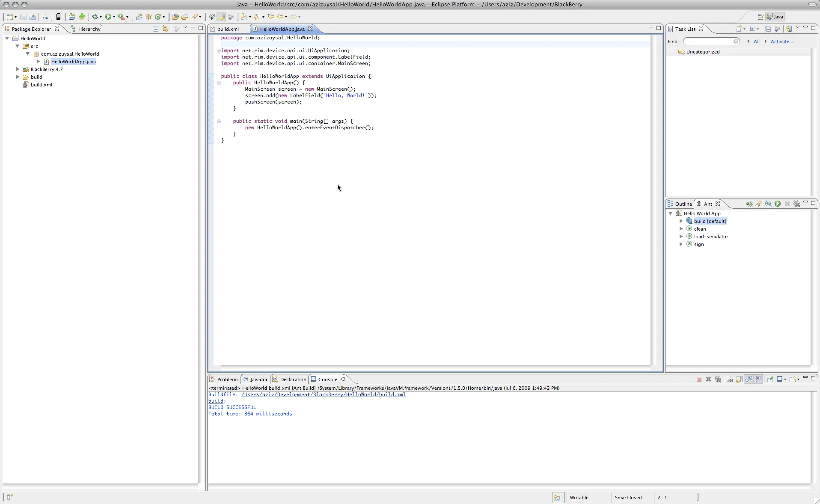Collapse the src folder
Screen dimensions: 820x504
pyautogui.click(x=17, y=46)
